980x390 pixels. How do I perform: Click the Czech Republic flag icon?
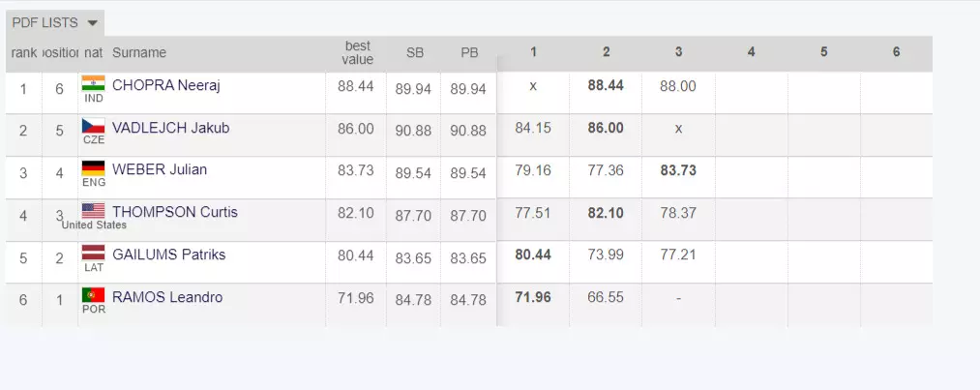coord(93,126)
